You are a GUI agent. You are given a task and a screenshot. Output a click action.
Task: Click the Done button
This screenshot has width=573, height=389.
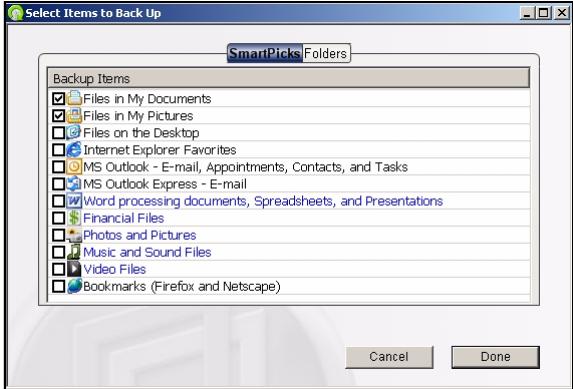point(496,357)
